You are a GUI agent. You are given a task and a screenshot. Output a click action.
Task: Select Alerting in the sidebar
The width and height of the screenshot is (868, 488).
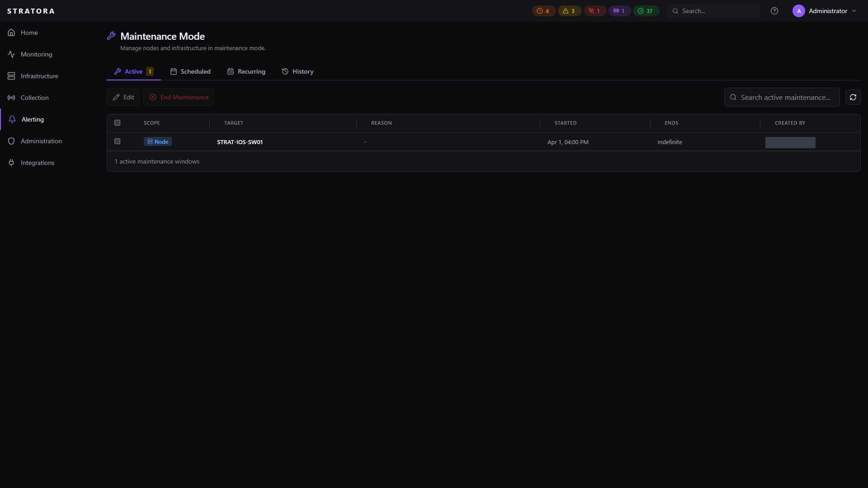point(33,119)
